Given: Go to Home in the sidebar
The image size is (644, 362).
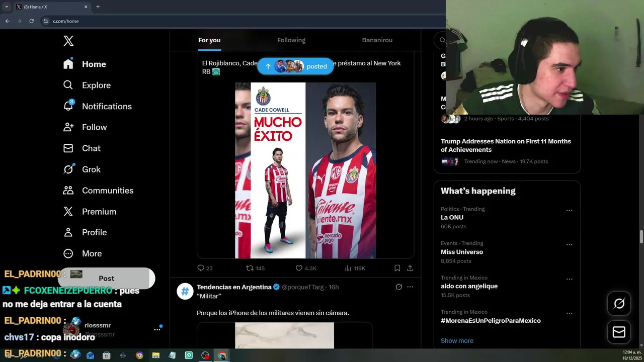Looking at the screenshot, I should click(85, 64).
